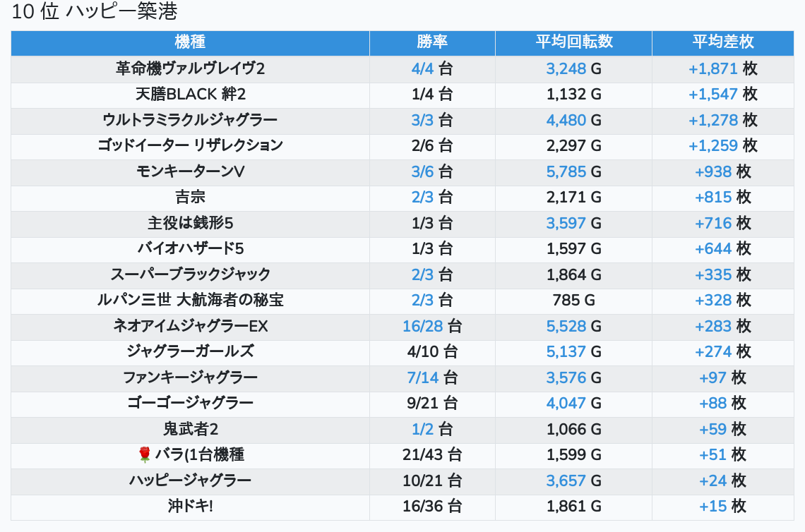Select the モンキーターンV row name
Viewport: 805px width, 532px height.
coord(190,171)
